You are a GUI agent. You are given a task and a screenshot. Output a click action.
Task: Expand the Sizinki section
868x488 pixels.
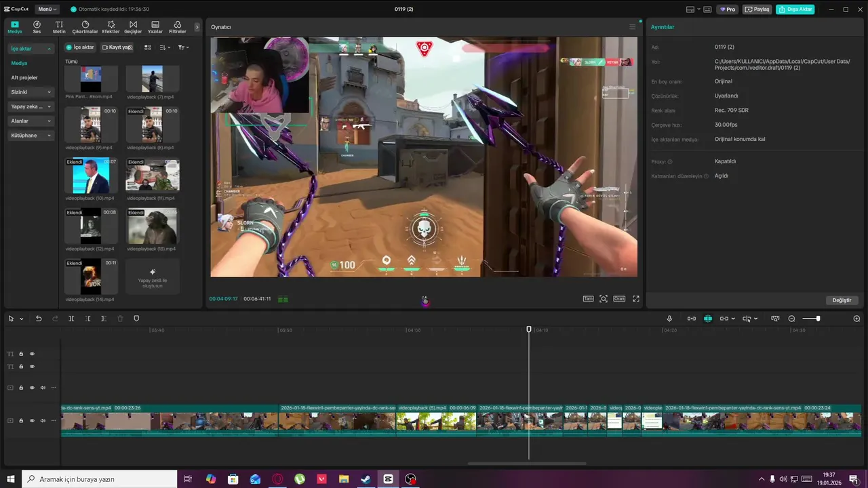[x=31, y=92]
